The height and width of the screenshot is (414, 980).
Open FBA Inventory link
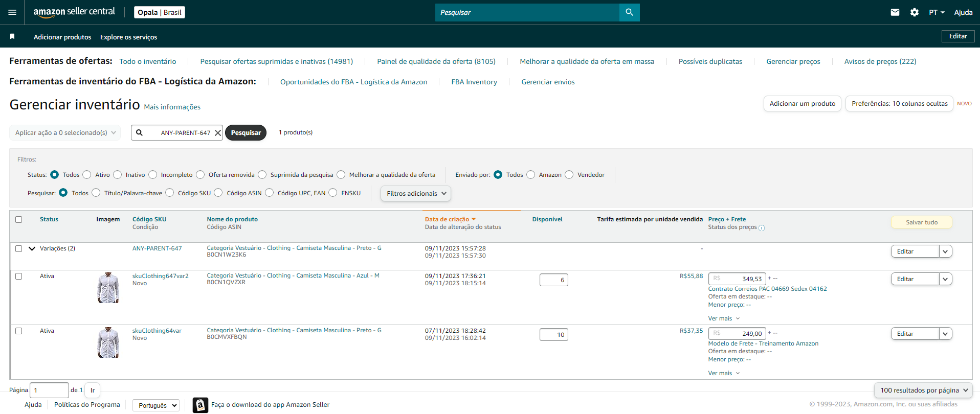point(474,82)
